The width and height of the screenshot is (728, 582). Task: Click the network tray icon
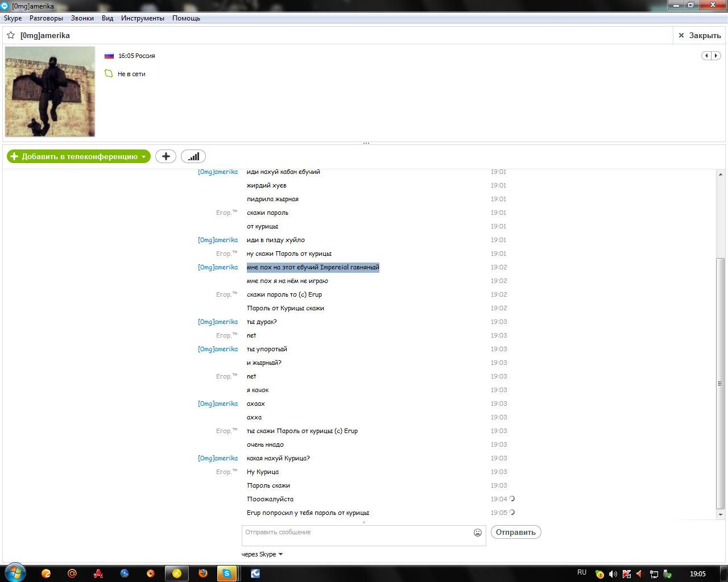[x=654, y=574]
